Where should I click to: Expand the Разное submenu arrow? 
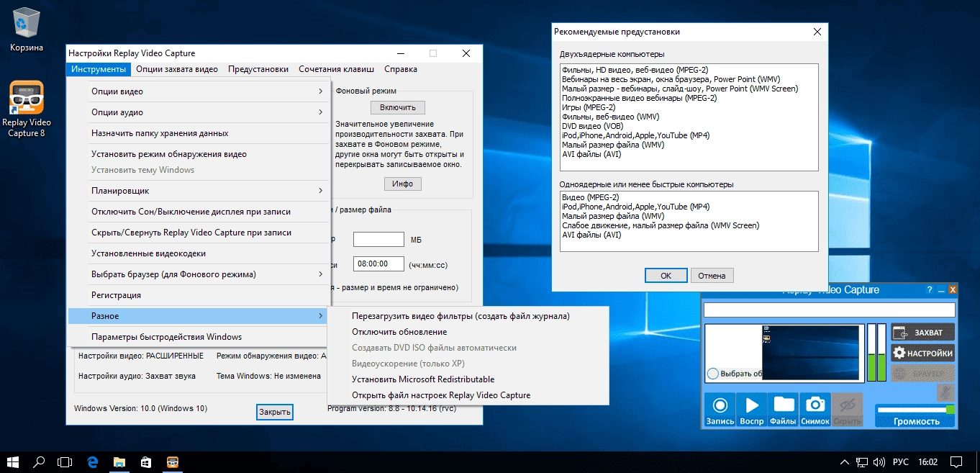(320, 316)
